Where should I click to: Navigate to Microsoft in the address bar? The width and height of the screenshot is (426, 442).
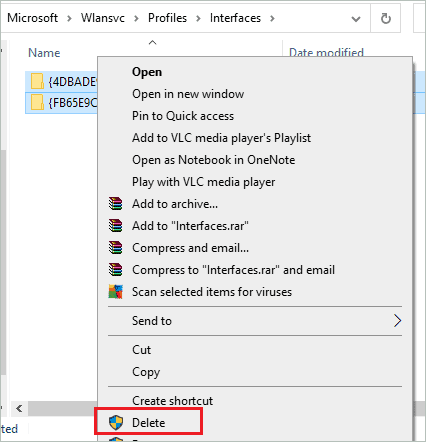pos(32,18)
